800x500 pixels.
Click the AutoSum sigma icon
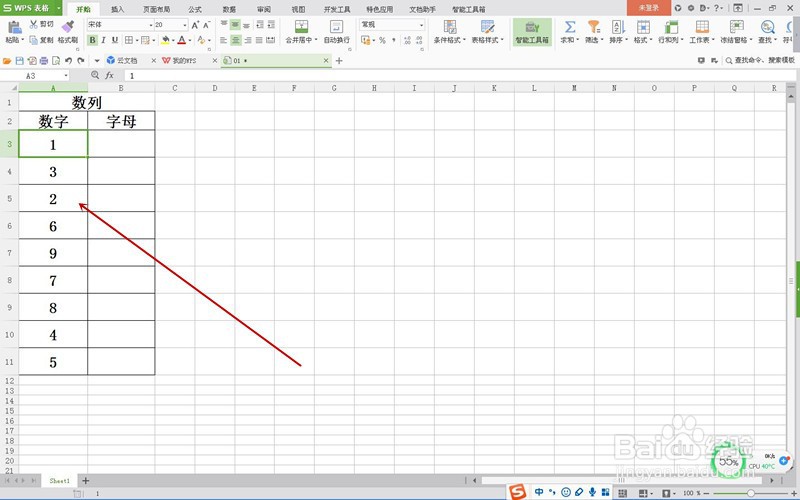coord(570,27)
